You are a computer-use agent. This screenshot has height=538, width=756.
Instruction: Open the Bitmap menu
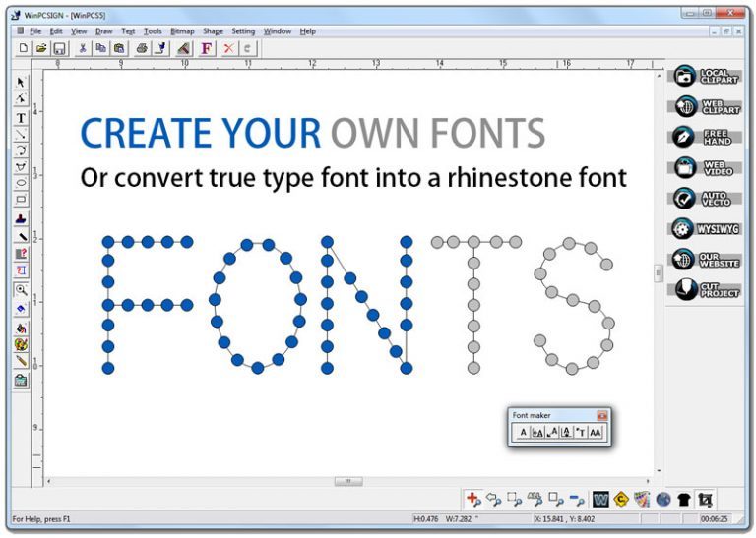tap(182, 31)
